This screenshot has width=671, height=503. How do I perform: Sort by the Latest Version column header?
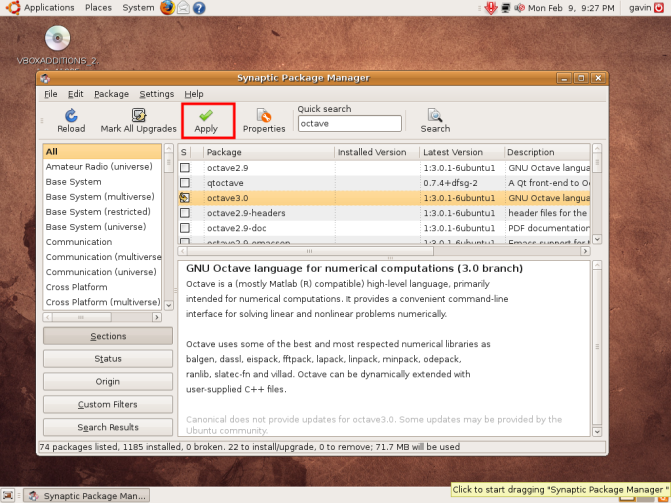point(462,152)
